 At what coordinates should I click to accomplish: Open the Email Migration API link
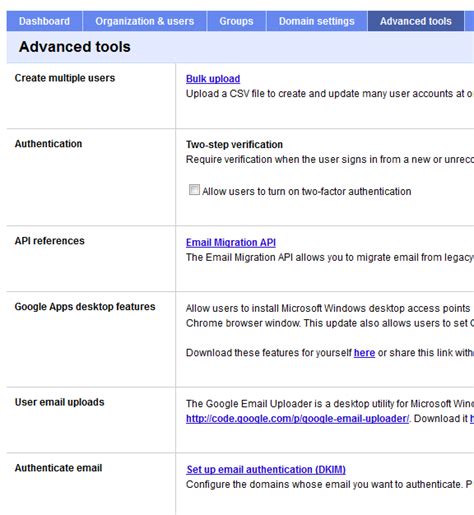(x=231, y=242)
